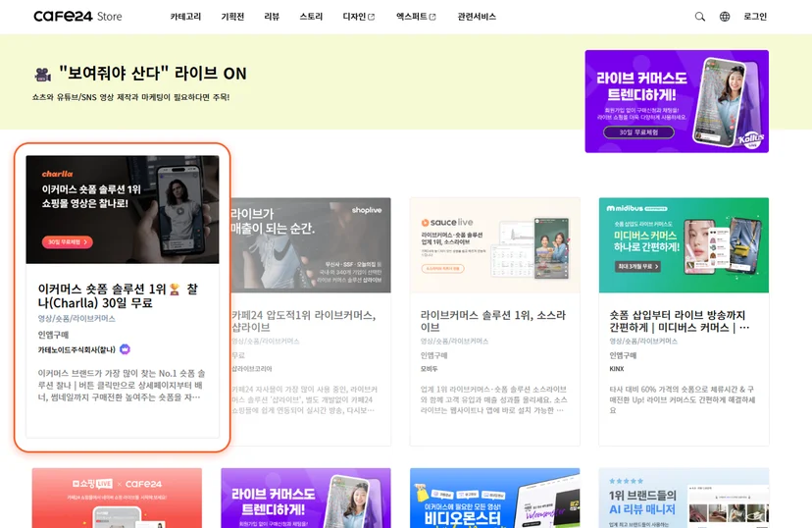Open the 엑스퍼트 external link menu
The width and height of the screenshot is (812, 528).
pos(416,17)
